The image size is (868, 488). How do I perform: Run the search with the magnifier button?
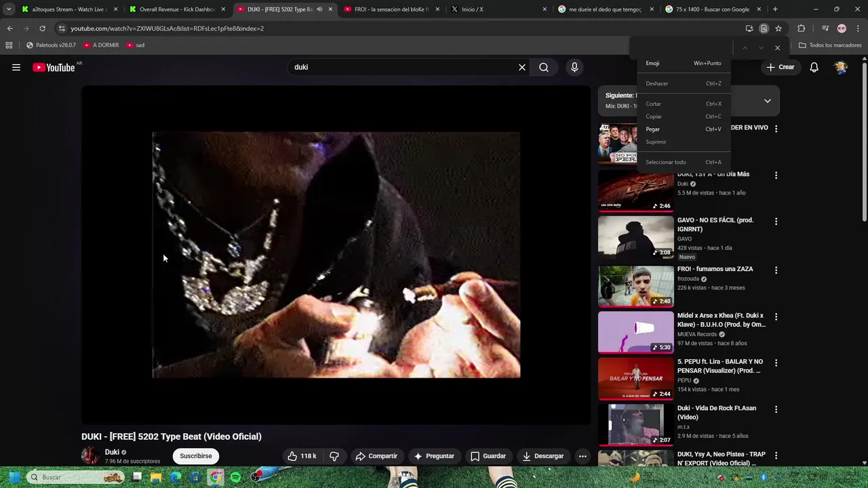[x=544, y=67]
